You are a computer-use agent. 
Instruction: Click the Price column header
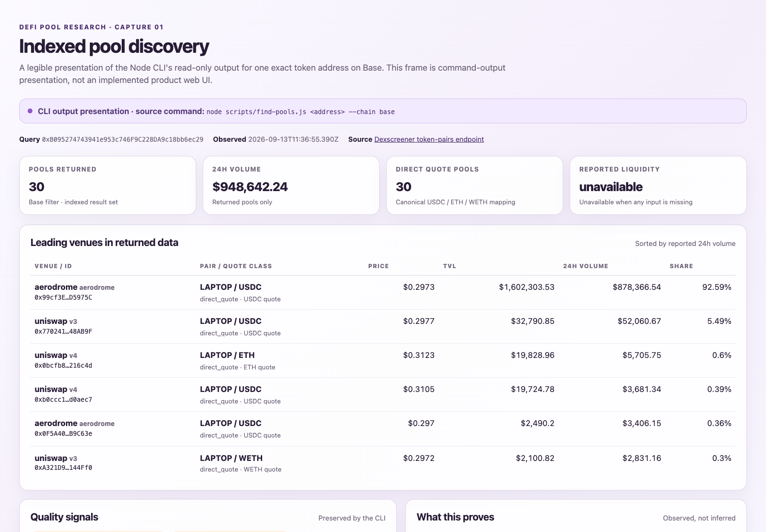[378, 266]
